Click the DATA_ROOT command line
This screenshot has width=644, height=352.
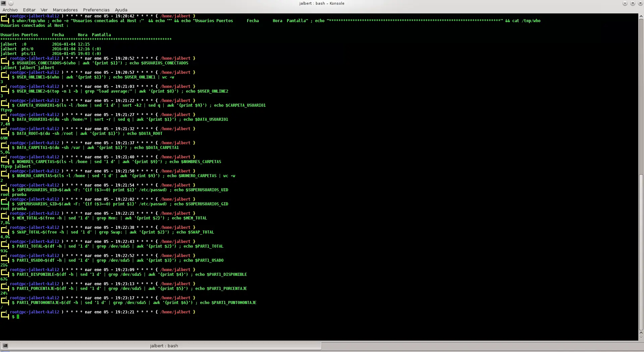[87, 134]
